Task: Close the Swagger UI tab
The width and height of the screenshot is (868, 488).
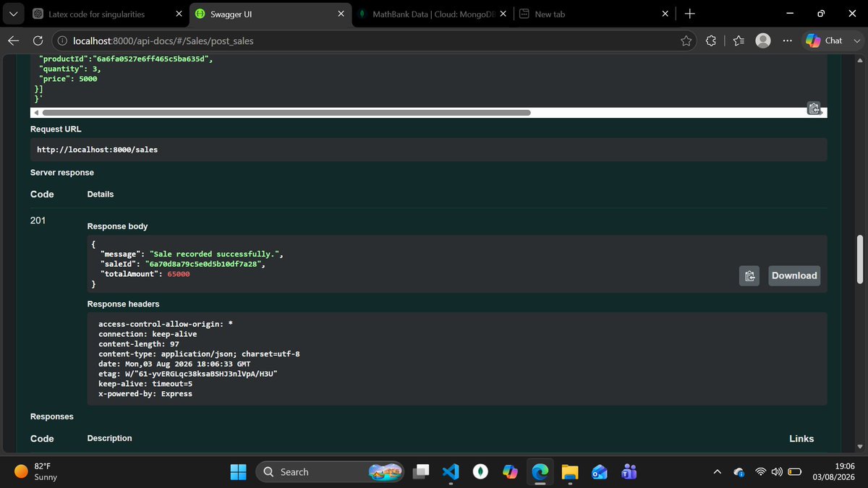Action: (340, 14)
